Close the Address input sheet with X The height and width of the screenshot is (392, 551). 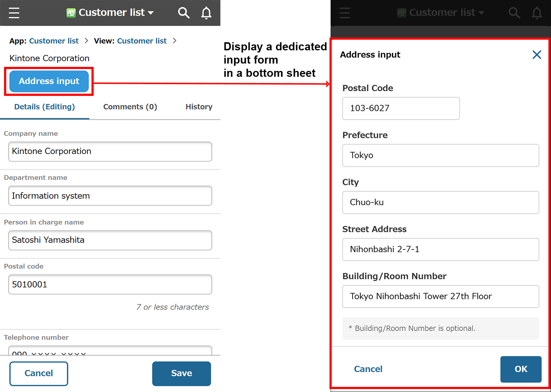click(537, 55)
